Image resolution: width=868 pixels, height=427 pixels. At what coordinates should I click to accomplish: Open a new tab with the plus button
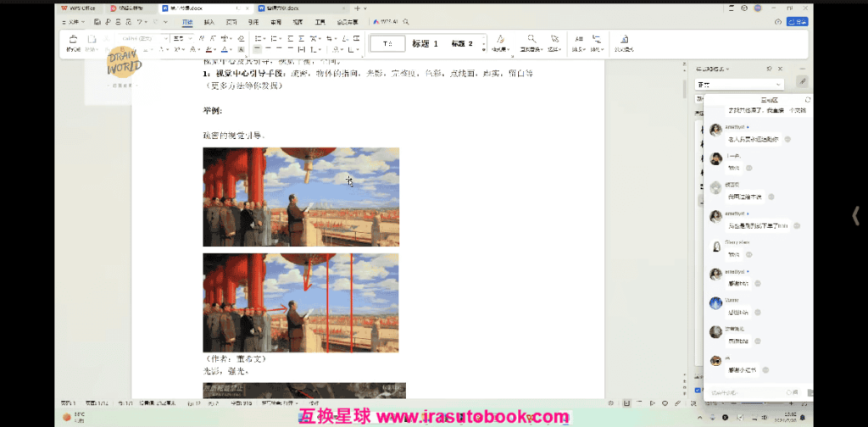pos(357,8)
